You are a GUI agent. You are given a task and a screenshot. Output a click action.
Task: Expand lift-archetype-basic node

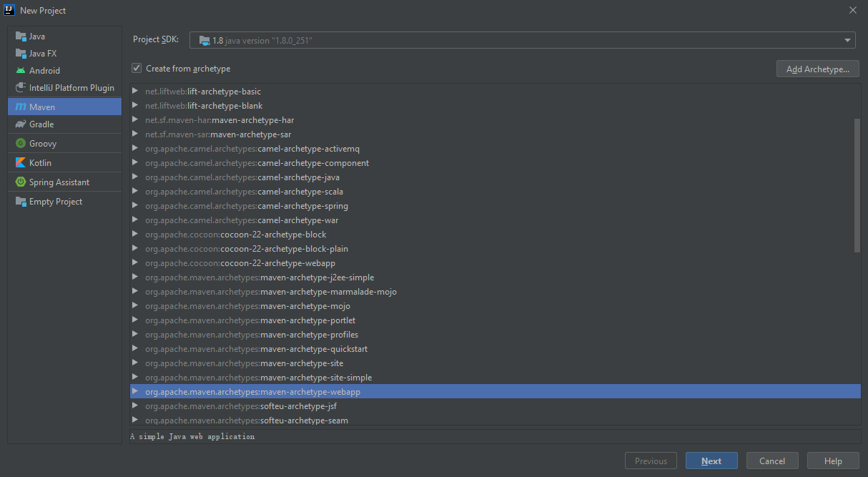tap(135, 91)
